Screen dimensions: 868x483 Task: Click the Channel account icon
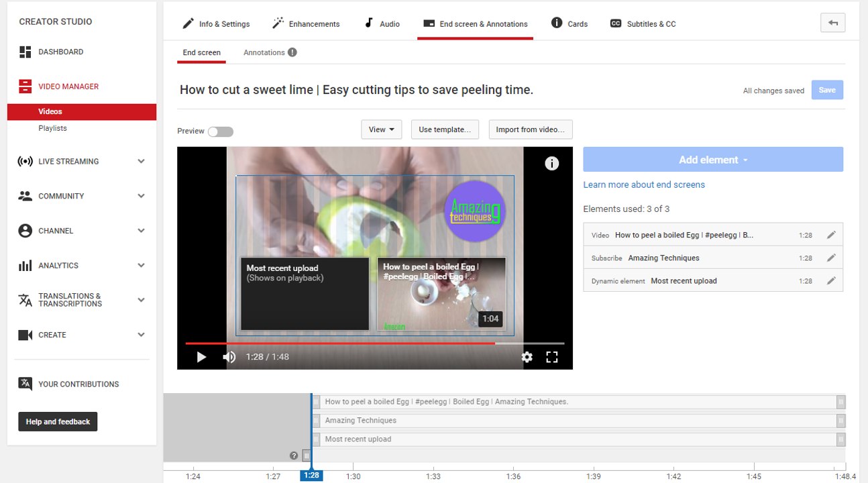pos(25,231)
